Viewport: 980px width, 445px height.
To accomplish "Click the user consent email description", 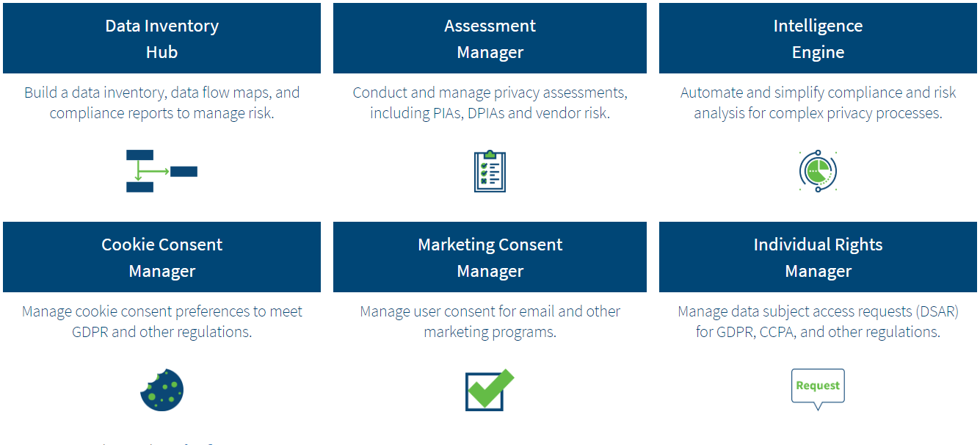I will tap(490, 322).
